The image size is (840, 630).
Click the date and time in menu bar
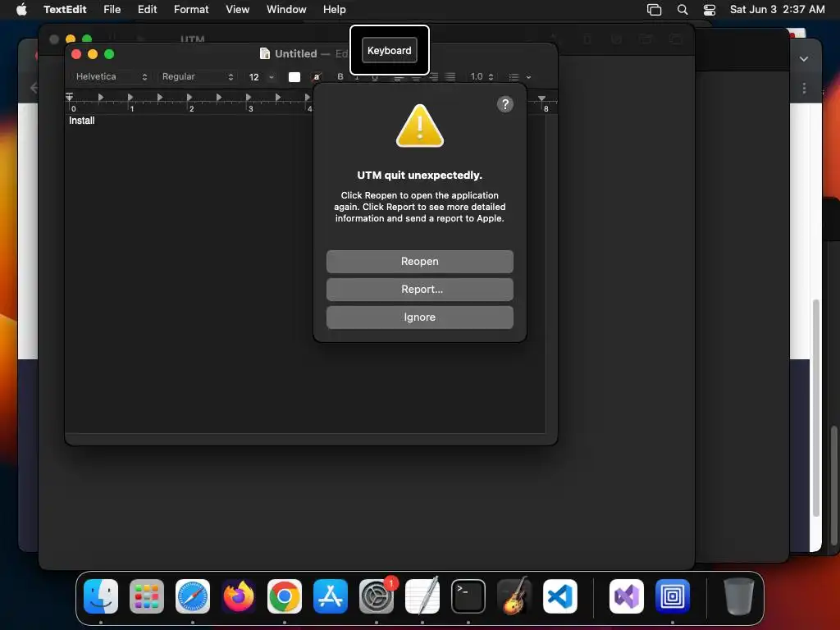(778, 9)
